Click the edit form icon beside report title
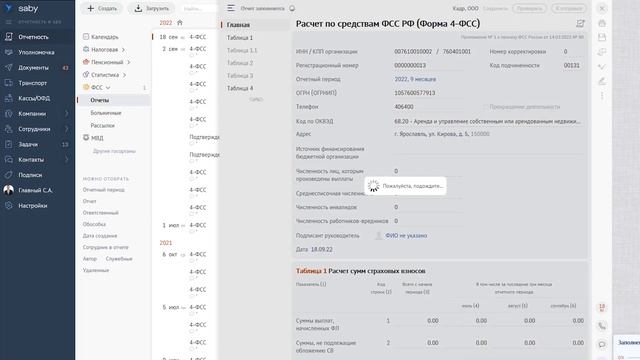Screen dimensions: 640x360 [580, 24]
